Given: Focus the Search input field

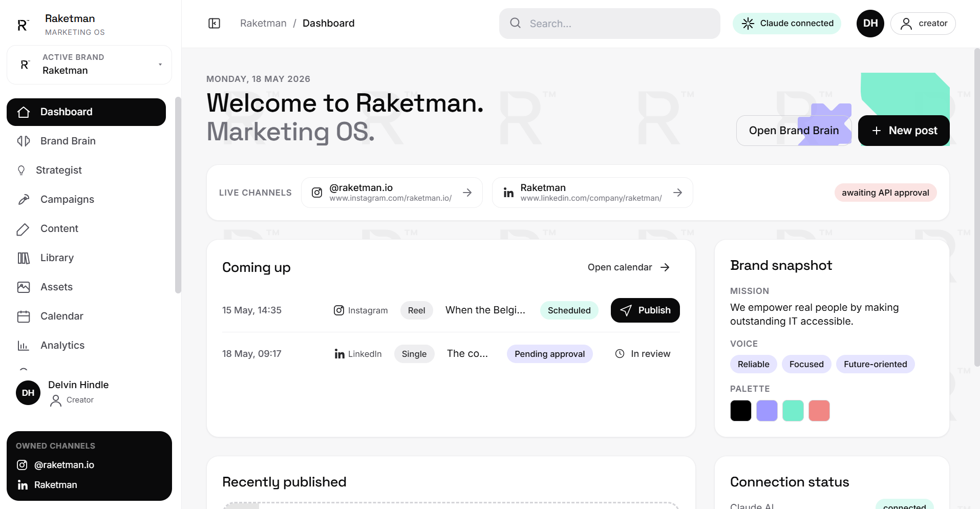Looking at the screenshot, I should (609, 24).
